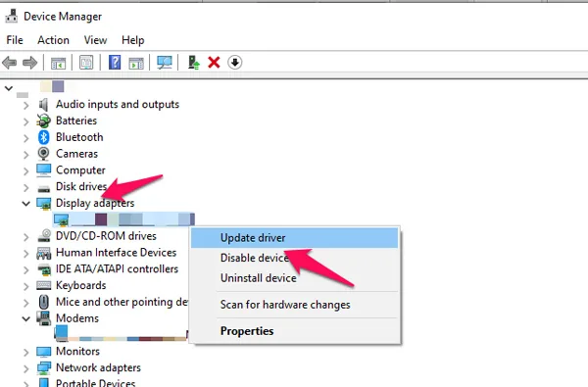Choose Disable device from context menu
This screenshot has height=387, width=588.
point(294,258)
